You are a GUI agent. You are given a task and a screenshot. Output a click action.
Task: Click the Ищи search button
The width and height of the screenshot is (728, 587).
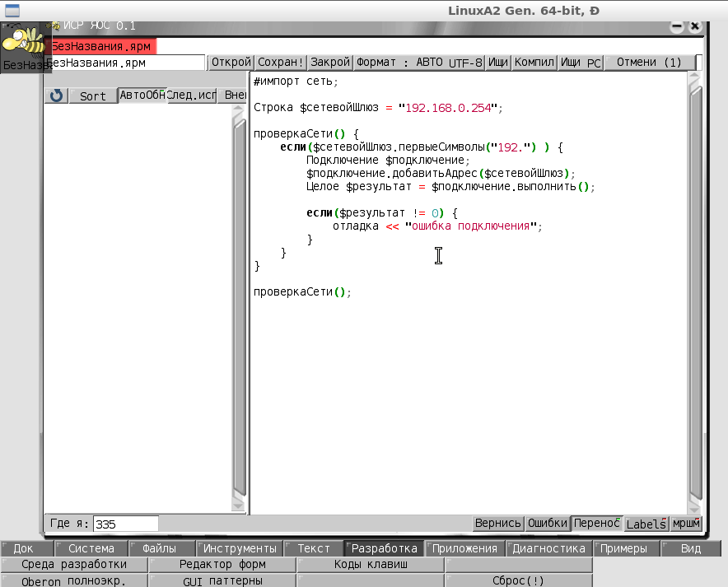tap(497, 63)
